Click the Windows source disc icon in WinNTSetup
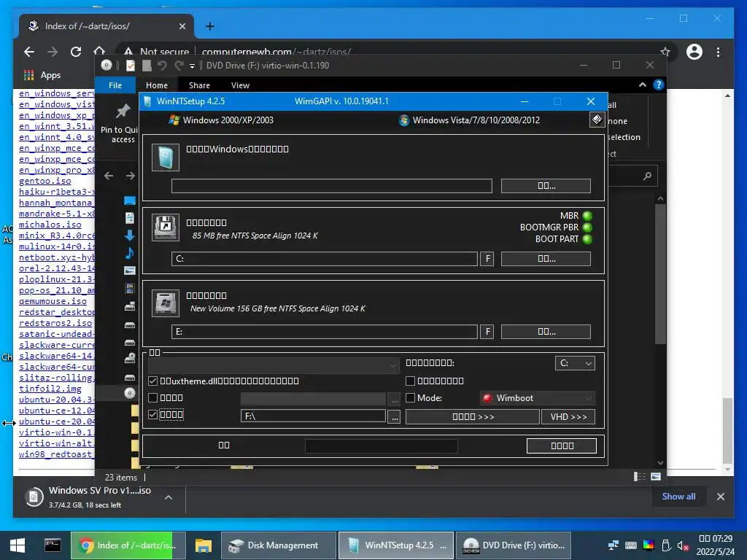The image size is (747, 560). coord(166,157)
